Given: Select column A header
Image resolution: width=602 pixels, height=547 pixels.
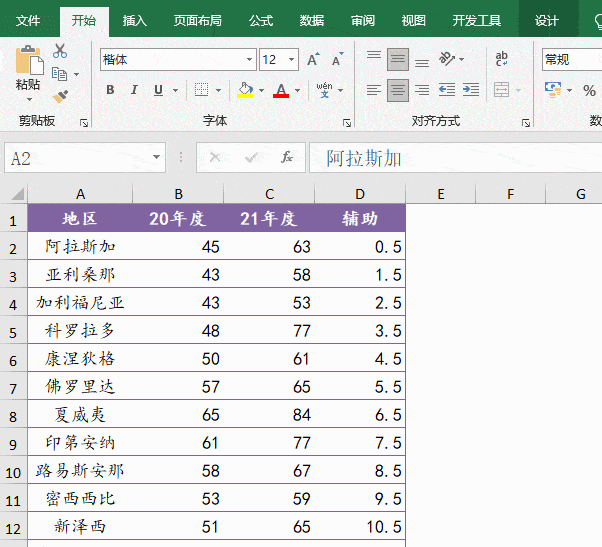Looking at the screenshot, I should (80, 194).
